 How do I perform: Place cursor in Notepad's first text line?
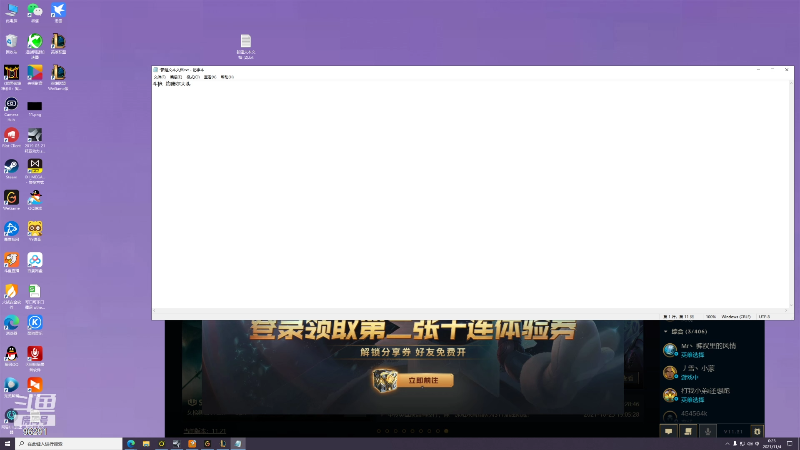(171, 84)
